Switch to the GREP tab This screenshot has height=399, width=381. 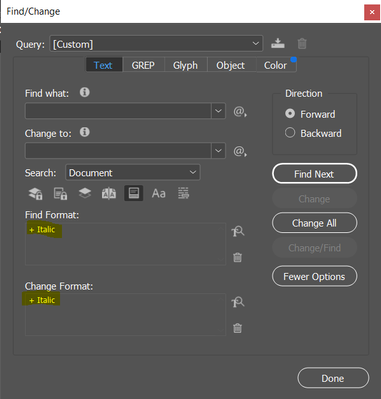(143, 65)
